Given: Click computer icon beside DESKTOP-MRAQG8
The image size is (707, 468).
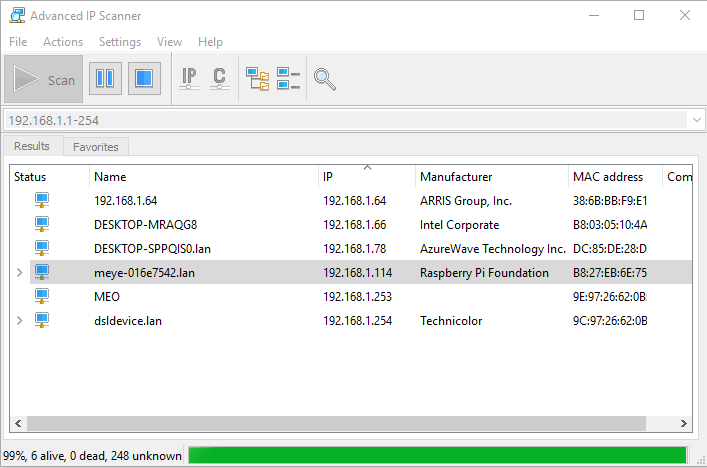Looking at the screenshot, I should tap(42, 225).
